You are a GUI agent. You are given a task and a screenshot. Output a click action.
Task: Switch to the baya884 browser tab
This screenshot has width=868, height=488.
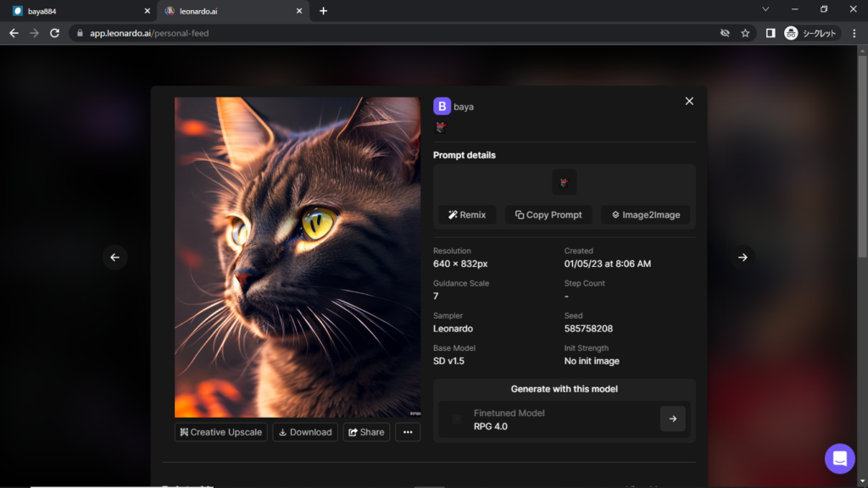pos(76,11)
